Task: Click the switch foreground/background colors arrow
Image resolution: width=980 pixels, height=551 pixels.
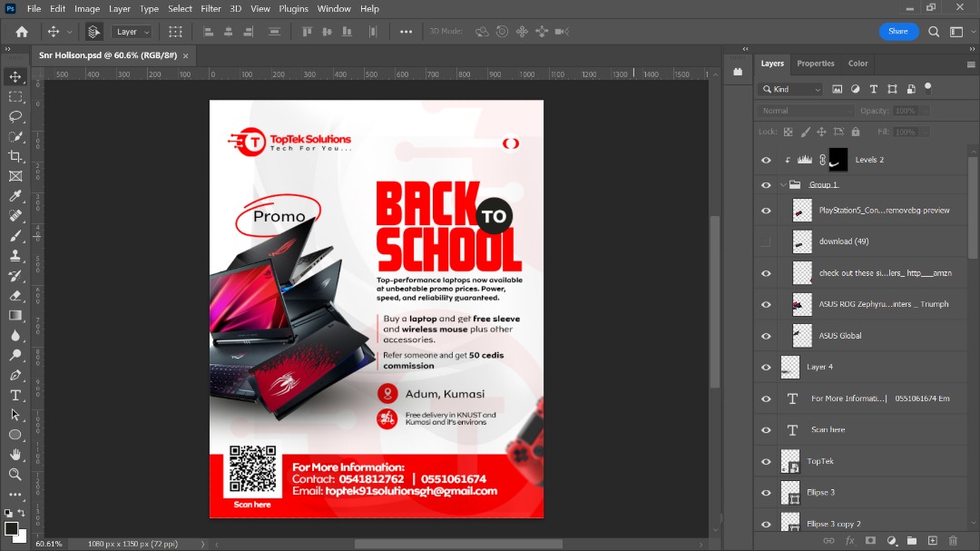Action: pos(21,513)
